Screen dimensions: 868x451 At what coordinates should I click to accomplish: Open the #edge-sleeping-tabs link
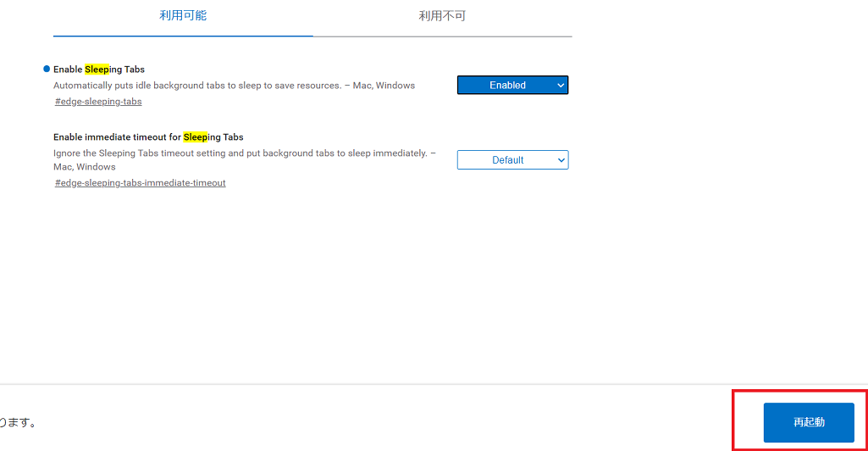98,102
